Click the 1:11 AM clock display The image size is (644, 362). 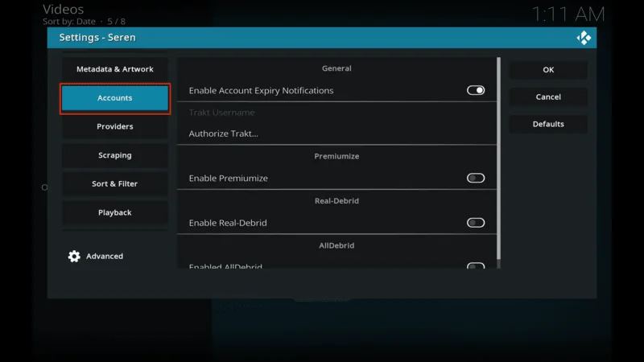(568, 14)
